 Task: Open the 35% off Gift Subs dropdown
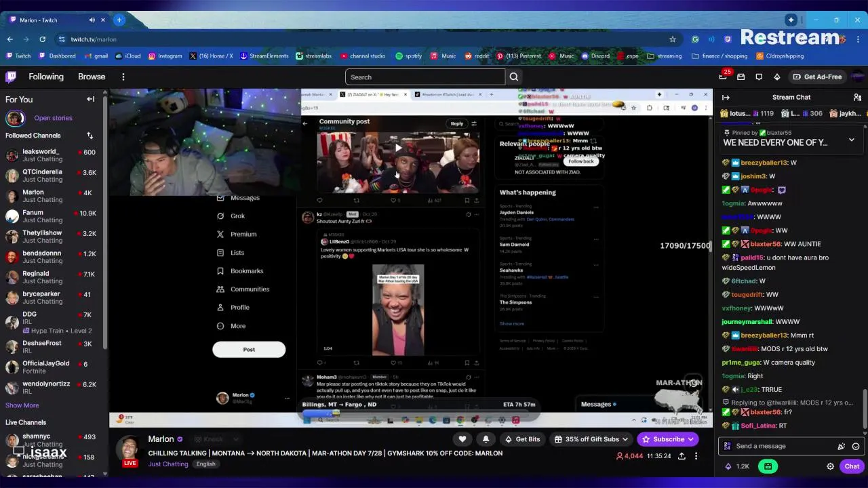pos(591,439)
